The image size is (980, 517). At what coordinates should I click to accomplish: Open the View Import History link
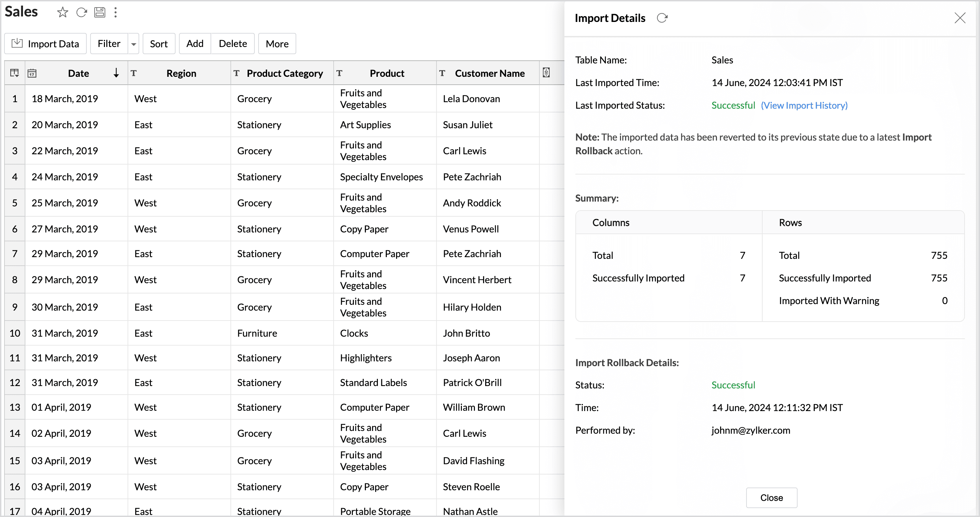(x=804, y=105)
